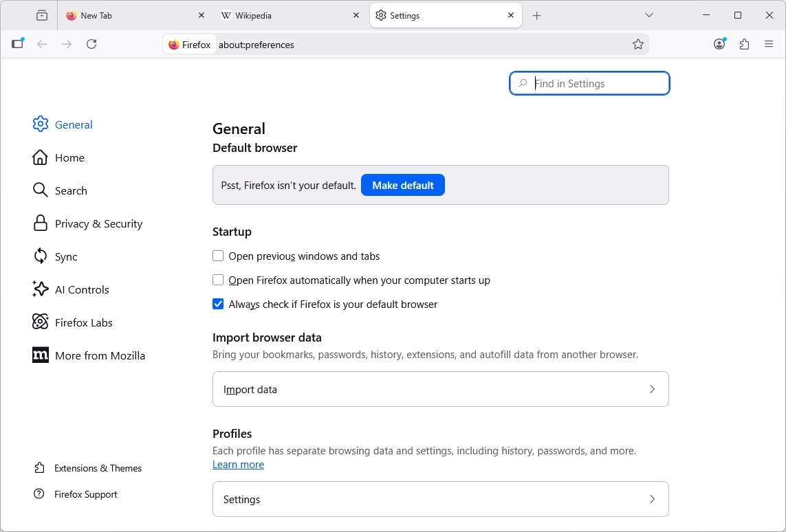Switch to the Wikipedia tab
Image resolution: width=786 pixels, height=532 pixels.
click(282, 16)
